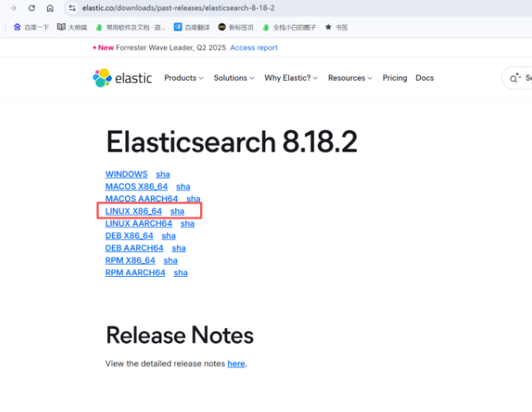This screenshot has width=532, height=412.
Task: Download the DEB AARCH64 package
Action: (x=134, y=248)
